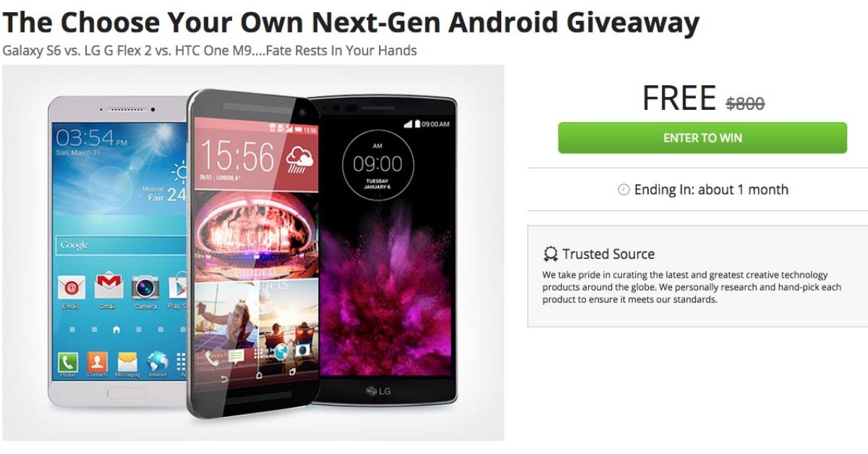This screenshot has width=868, height=454.
Task: Click the crossed-out $800 price
Action: click(x=745, y=104)
